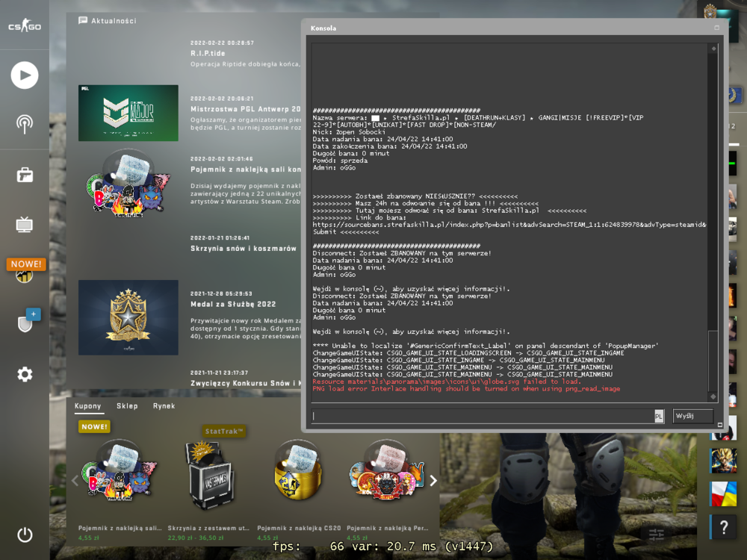Screen dimensions: 747x560
Task: Open the sticker capsule news thumbnail
Action: pyautogui.click(x=128, y=184)
